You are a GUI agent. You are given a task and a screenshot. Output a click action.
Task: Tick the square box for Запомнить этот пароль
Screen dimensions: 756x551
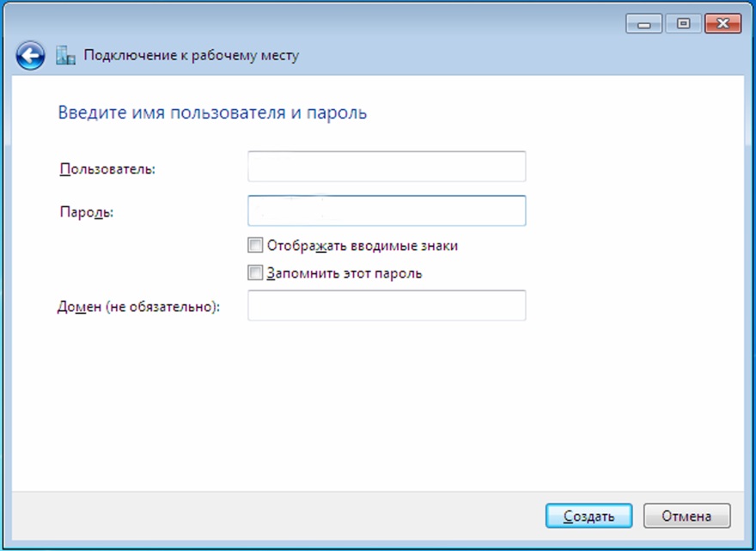click(255, 274)
